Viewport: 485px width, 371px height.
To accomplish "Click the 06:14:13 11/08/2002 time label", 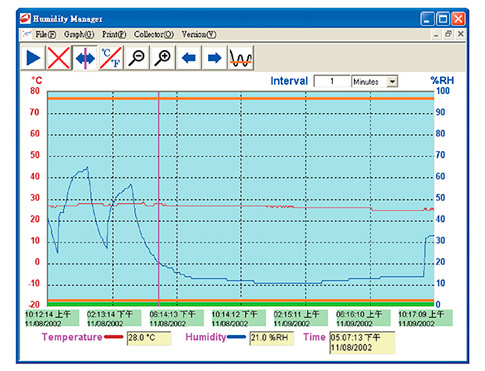I will (x=176, y=318).
